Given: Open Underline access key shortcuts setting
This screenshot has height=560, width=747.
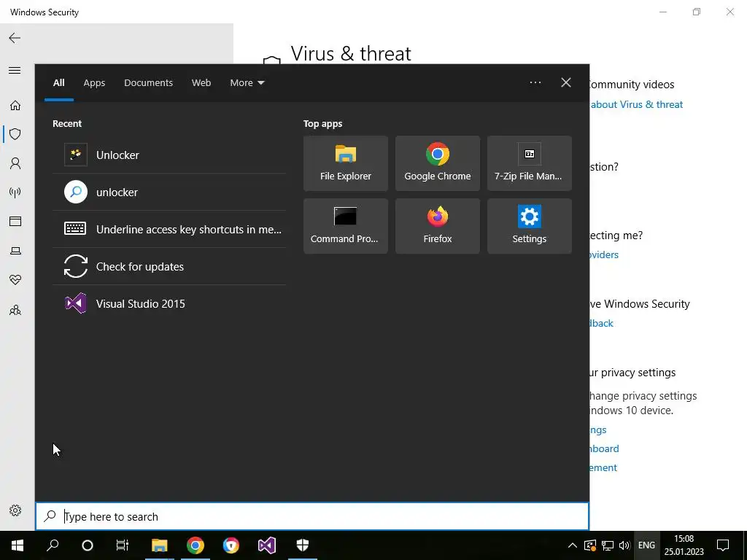Looking at the screenshot, I should 169,229.
